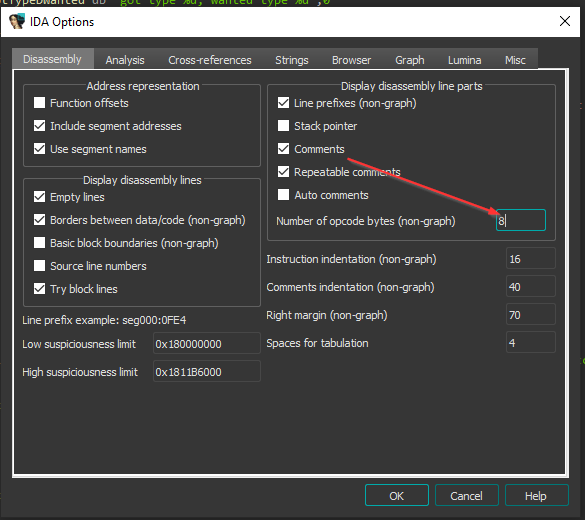The width and height of the screenshot is (585, 520).
Task: Go to the Lumina tab
Action: (x=464, y=60)
